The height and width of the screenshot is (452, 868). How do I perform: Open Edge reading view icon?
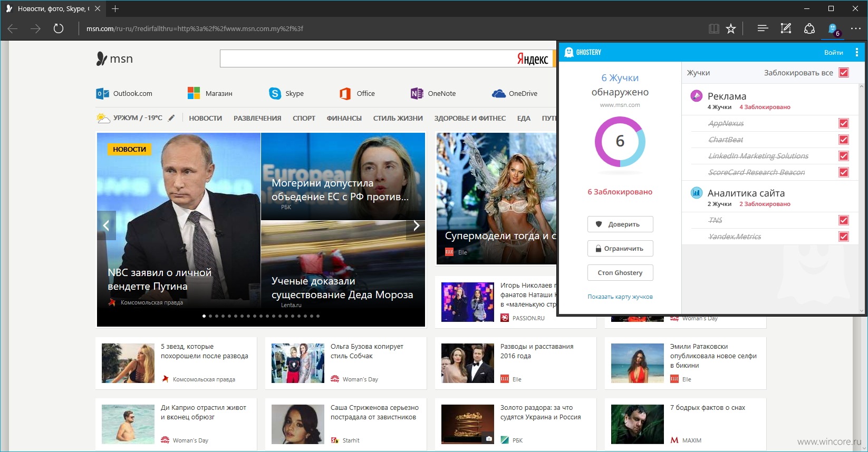(x=713, y=29)
